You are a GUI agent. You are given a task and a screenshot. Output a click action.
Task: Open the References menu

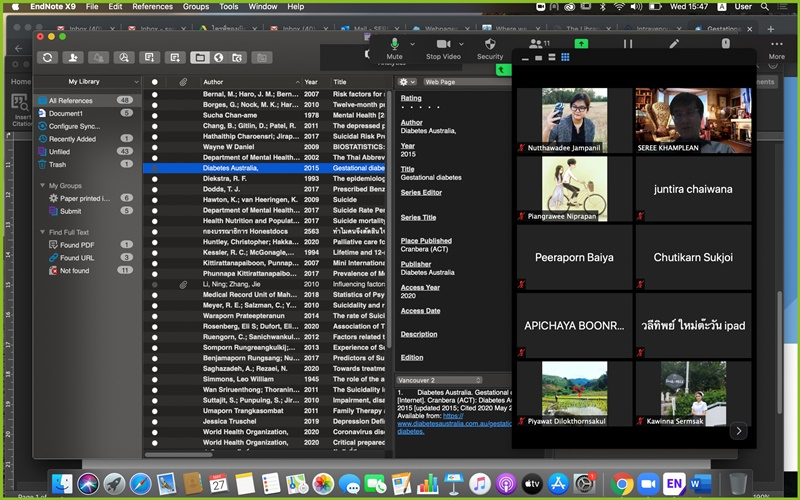click(x=152, y=7)
